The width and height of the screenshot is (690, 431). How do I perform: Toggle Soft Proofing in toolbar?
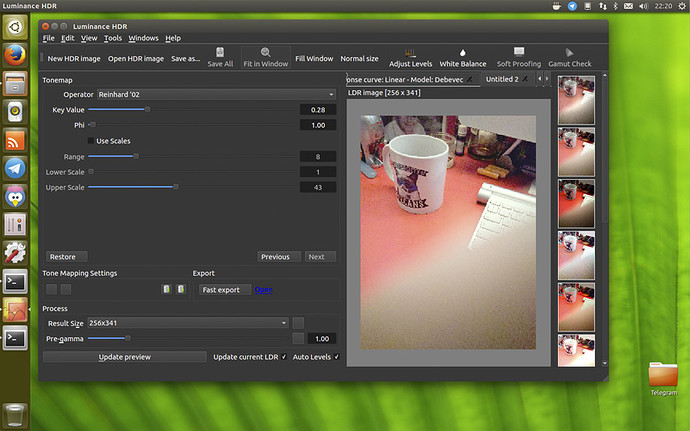[519, 58]
